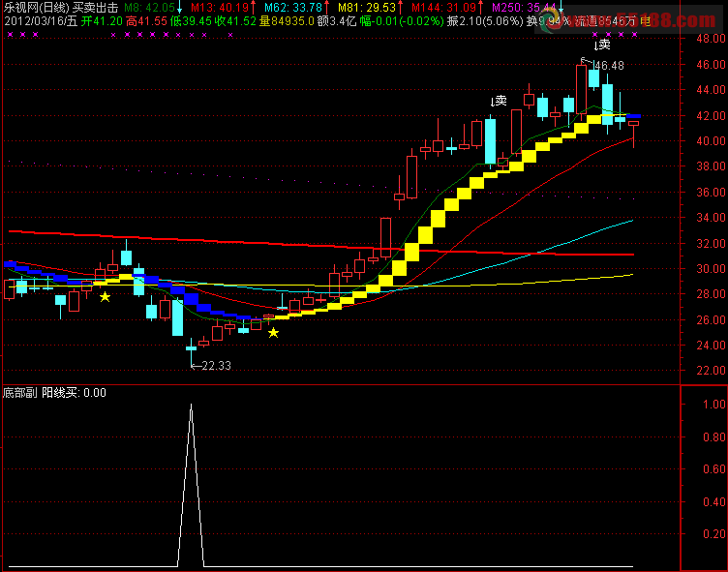Click the 0.60 label on sub-chart axis

point(713,469)
